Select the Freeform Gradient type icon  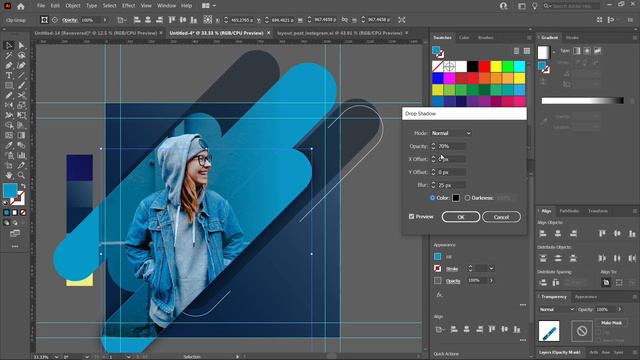(598, 51)
